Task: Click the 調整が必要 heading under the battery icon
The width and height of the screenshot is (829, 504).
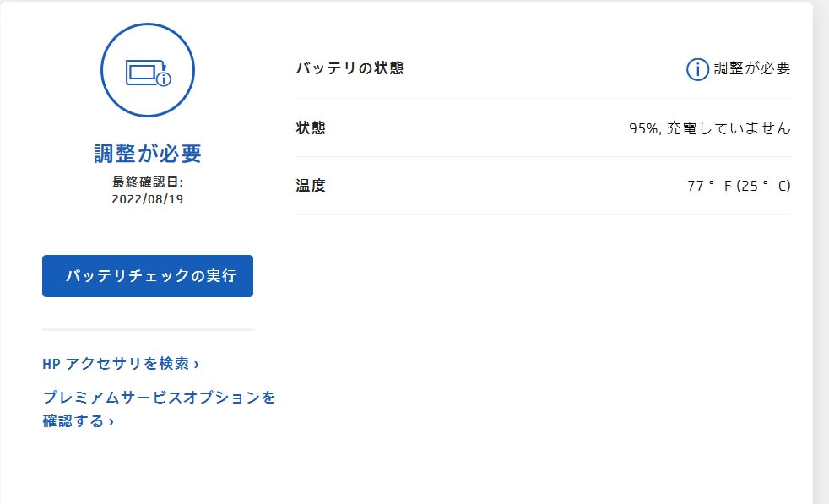Action: tap(148, 154)
